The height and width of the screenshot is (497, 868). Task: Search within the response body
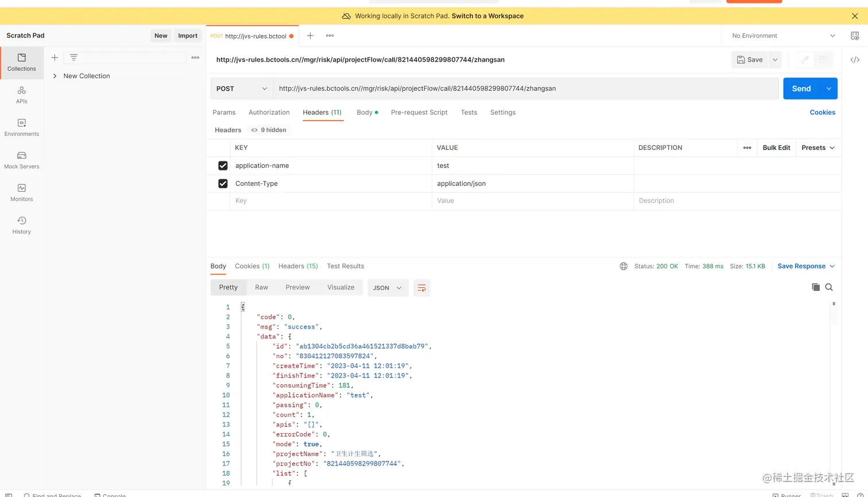click(829, 287)
